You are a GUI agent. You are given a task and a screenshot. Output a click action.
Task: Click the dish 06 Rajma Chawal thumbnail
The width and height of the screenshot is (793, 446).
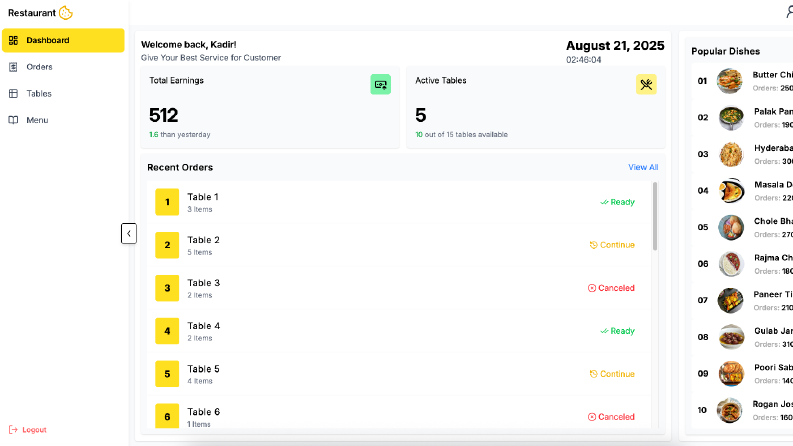[x=731, y=263]
